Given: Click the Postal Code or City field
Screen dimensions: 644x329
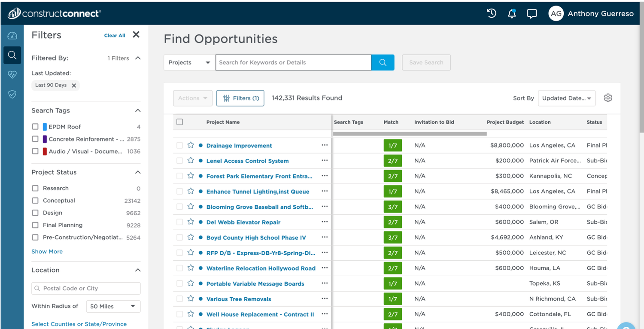Looking at the screenshot, I should pos(86,288).
